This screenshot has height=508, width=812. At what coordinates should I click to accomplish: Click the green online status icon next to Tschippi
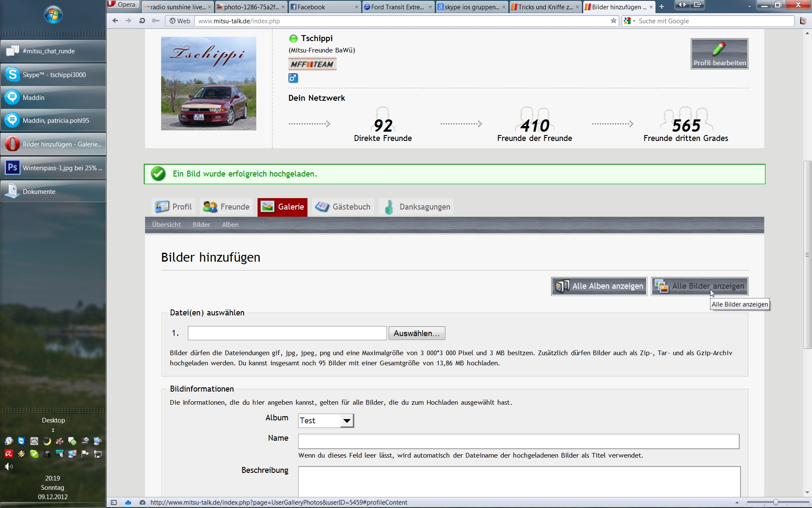pos(293,39)
